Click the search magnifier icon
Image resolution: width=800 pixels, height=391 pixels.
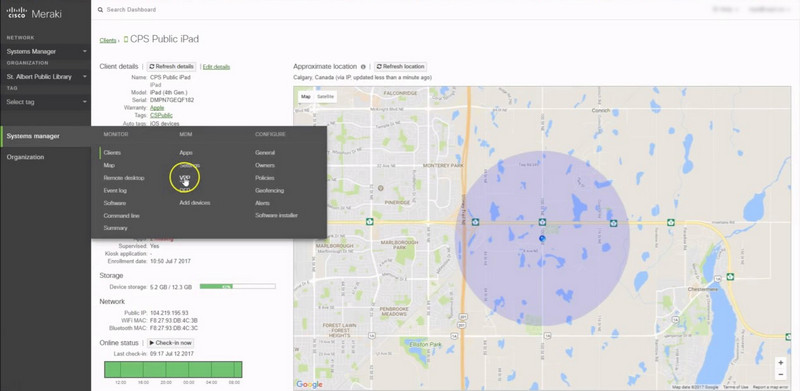click(x=100, y=10)
